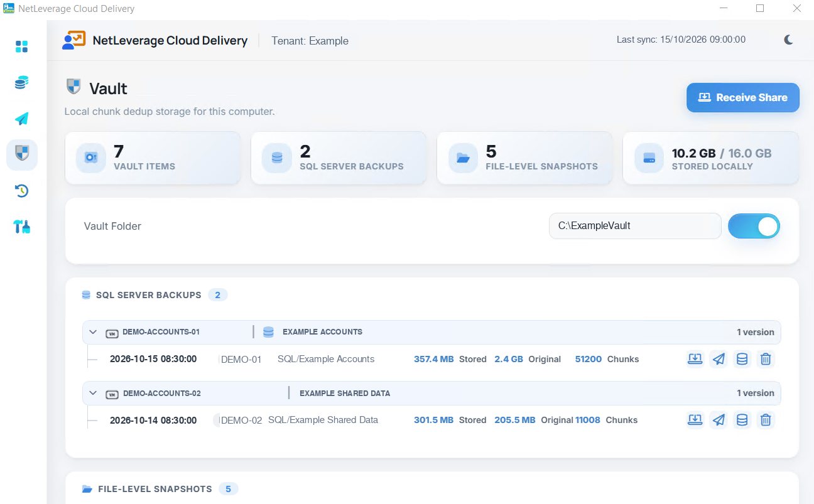Click the Receive Share button

[742, 97]
